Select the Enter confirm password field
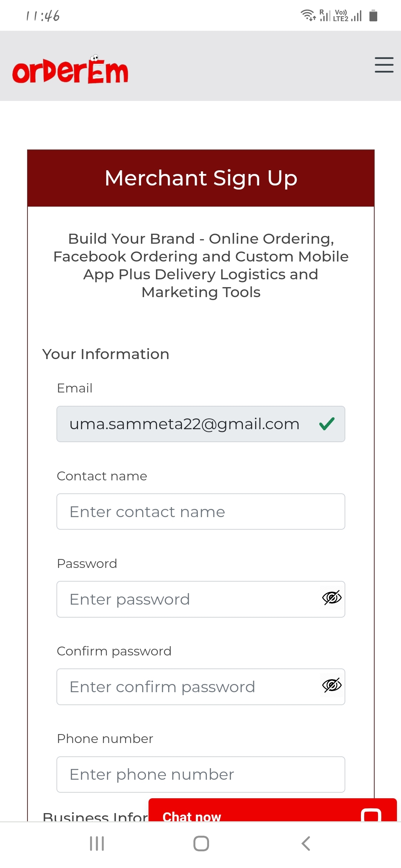The image size is (401, 868). 186,687
